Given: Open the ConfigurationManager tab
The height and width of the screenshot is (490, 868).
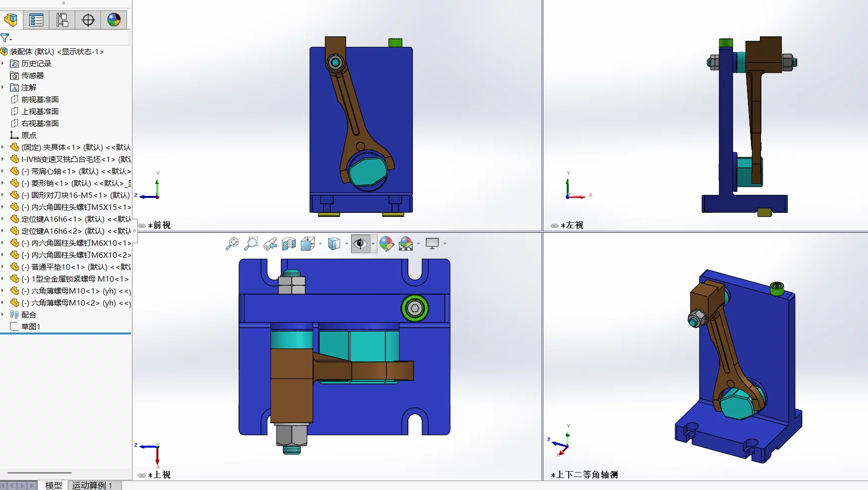Looking at the screenshot, I should 62,20.
